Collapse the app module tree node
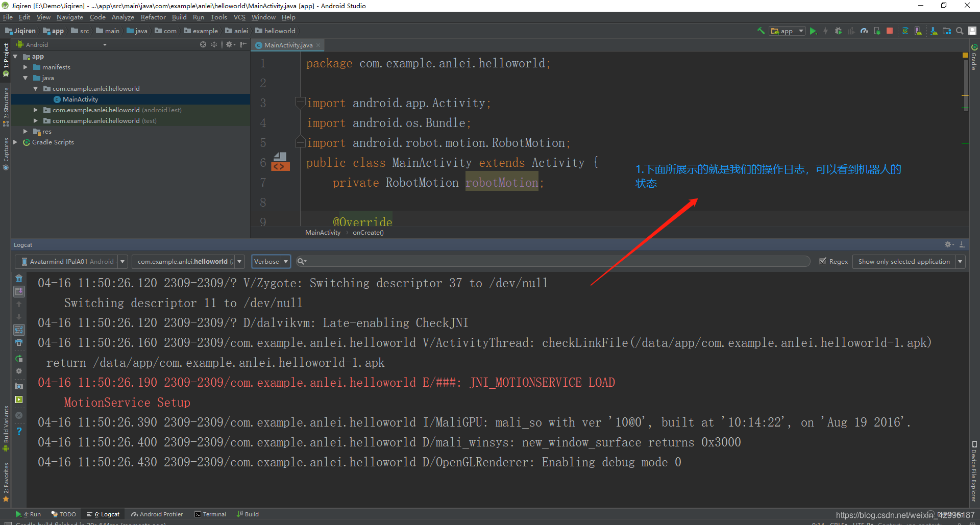This screenshot has height=525, width=980. click(x=15, y=57)
